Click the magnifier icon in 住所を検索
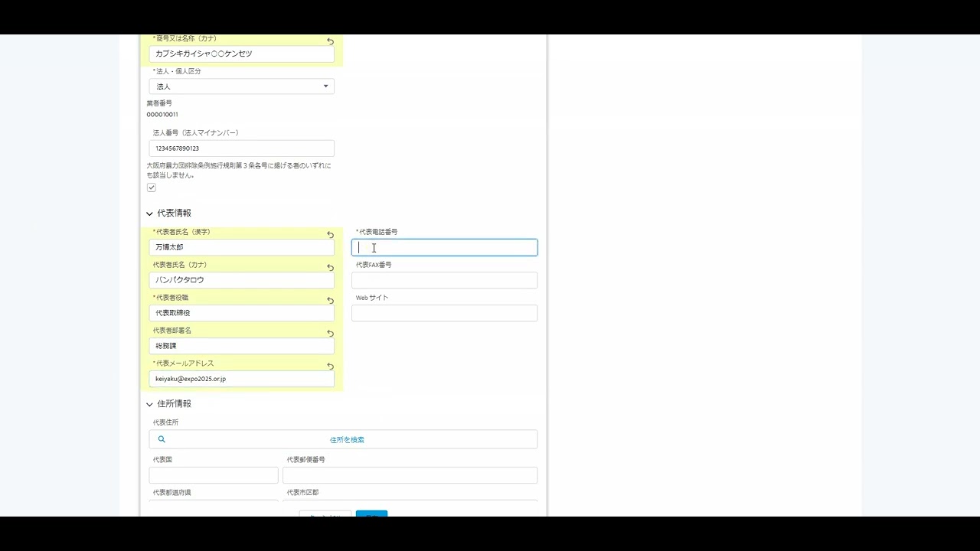The width and height of the screenshot is (980, 551). point(162,439)
